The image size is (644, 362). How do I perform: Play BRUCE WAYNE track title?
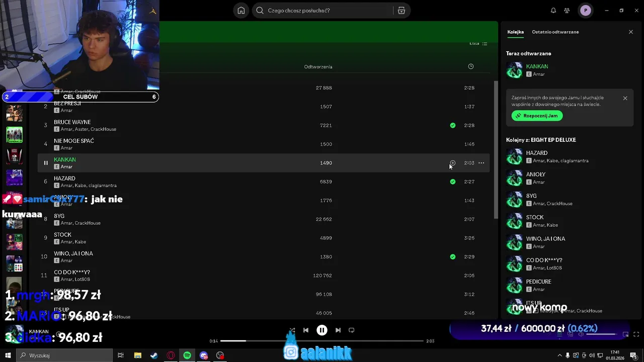(x=72, y=122)
